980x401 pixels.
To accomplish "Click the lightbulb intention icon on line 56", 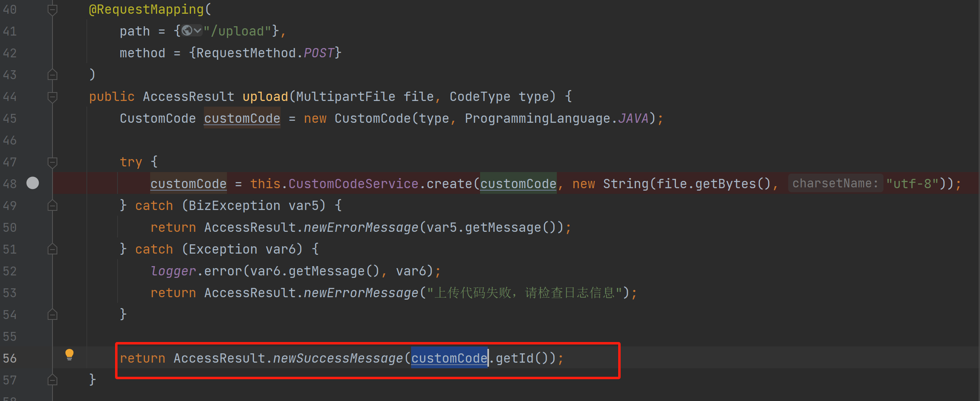I will [69, 355].
